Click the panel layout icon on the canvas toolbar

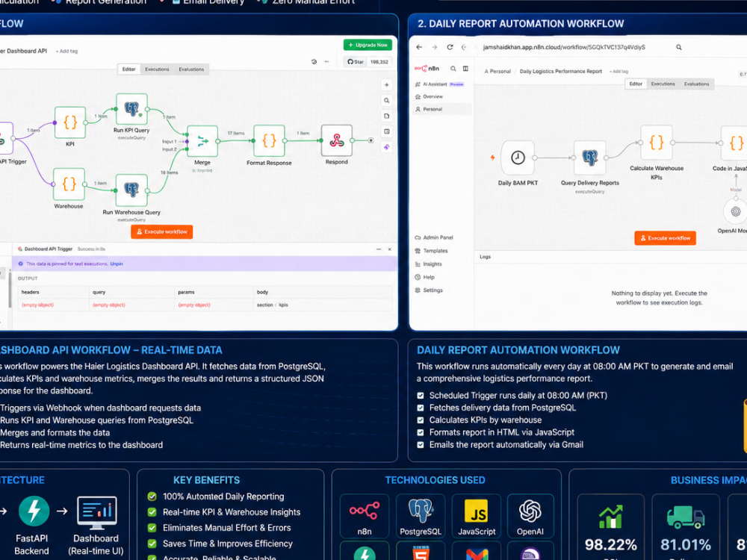pos(387,131)
